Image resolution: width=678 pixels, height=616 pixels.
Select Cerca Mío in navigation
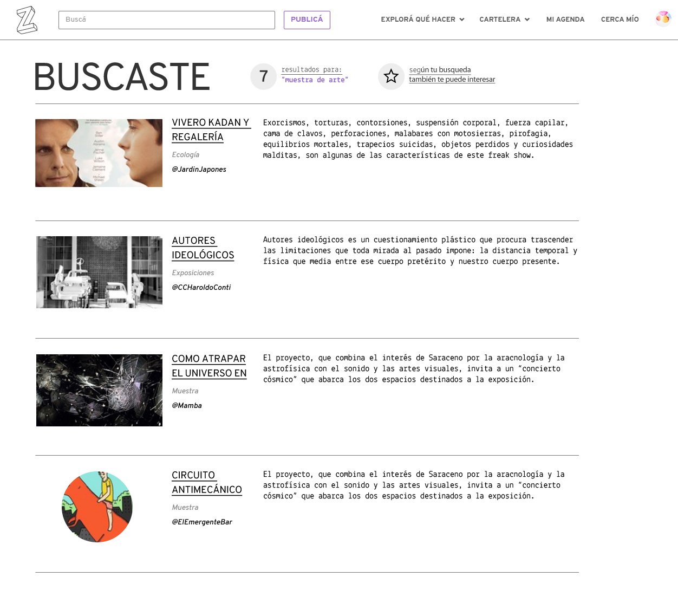pos(620,20)
